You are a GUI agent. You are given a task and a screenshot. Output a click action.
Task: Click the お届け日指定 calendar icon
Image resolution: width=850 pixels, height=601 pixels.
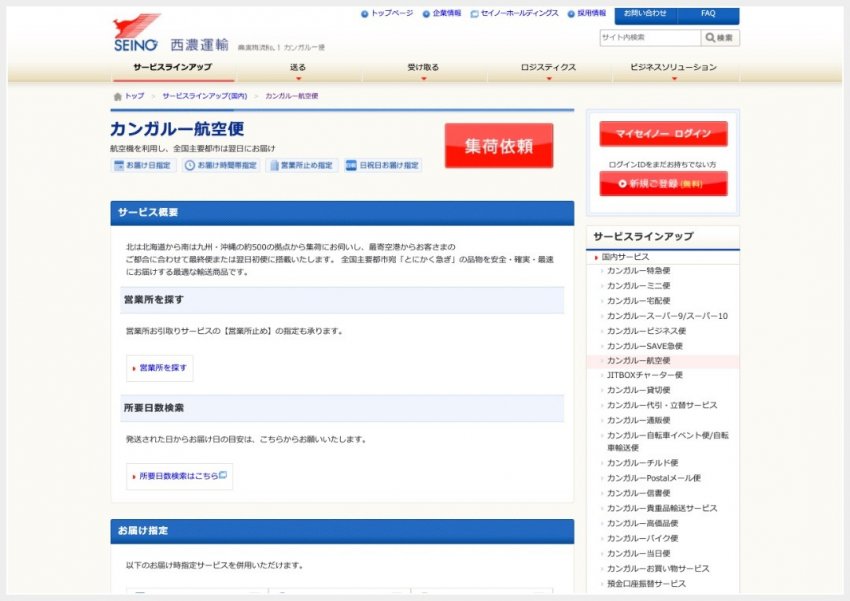(x=118, y=165)
